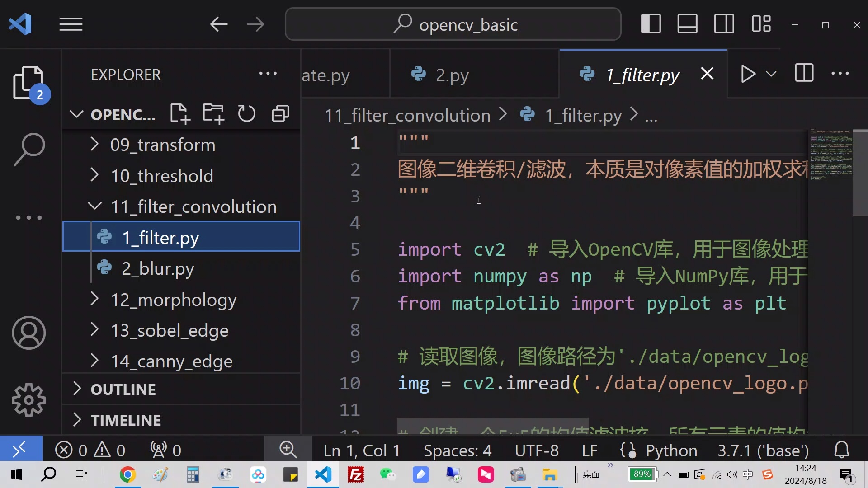The height and width of the screenshot is (488, 868).
Task: Toggle the secondary side bar
Action: (x=724, y=23)
